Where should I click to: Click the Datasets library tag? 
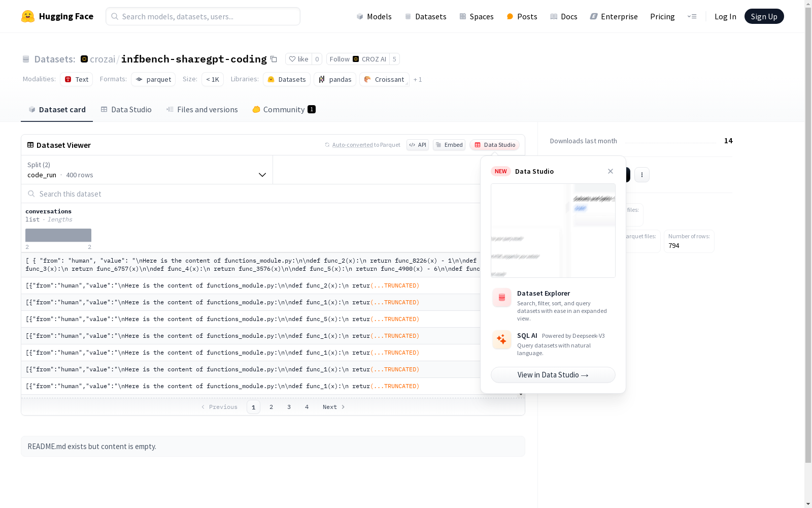[287, 79]
